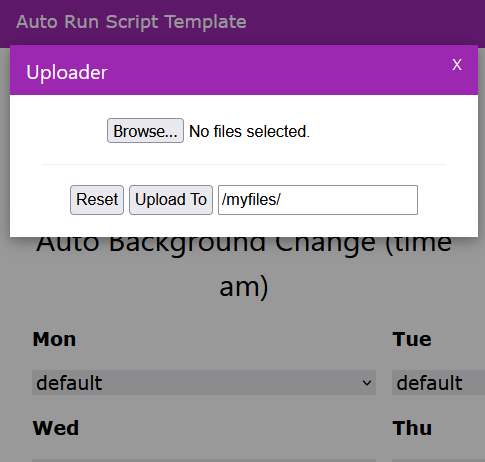Click the Auto Run Script Template title

point(131,22)
